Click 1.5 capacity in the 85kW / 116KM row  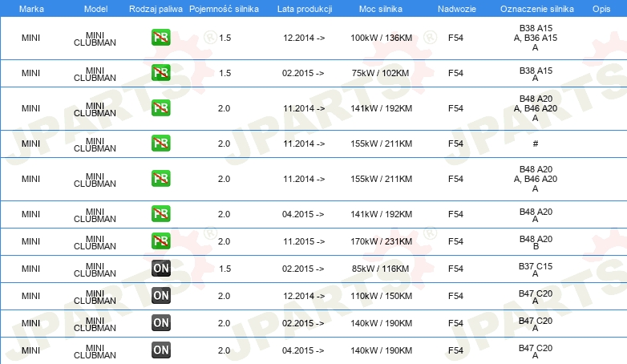pos(225,269)
